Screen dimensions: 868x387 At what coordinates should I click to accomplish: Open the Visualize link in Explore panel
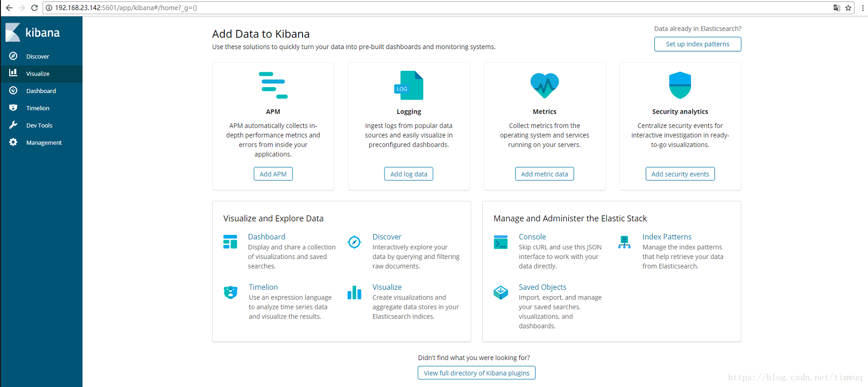tap(387, 287)
